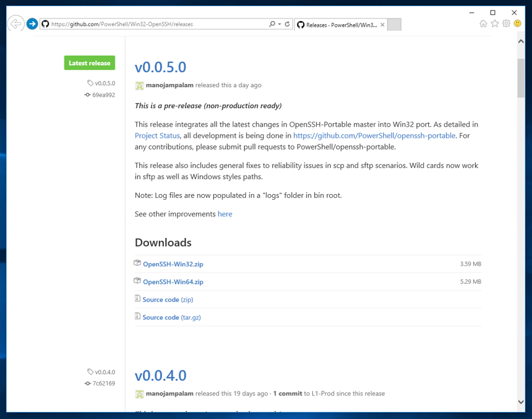This screenshot has height=419, width=532.
Task: Open the v0.0.4.0 release title
Action: (160, 376)
